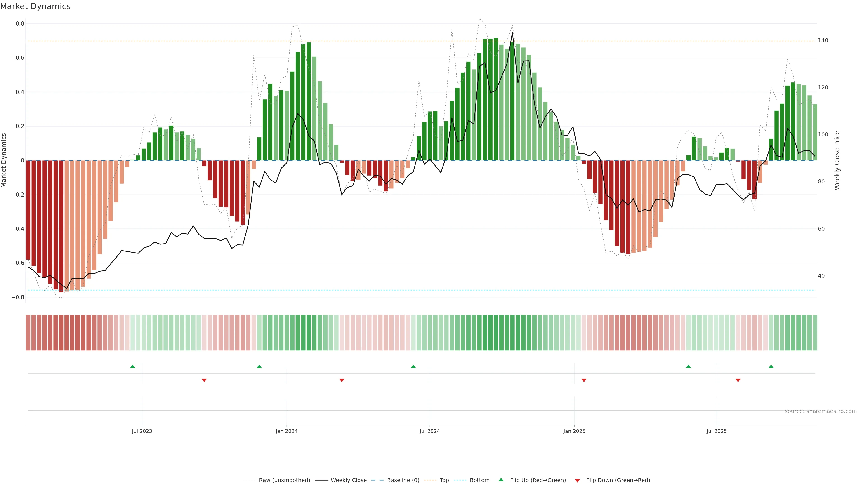
Task: Click the red flip-down marker after Jan 2024
Action: 342,380
